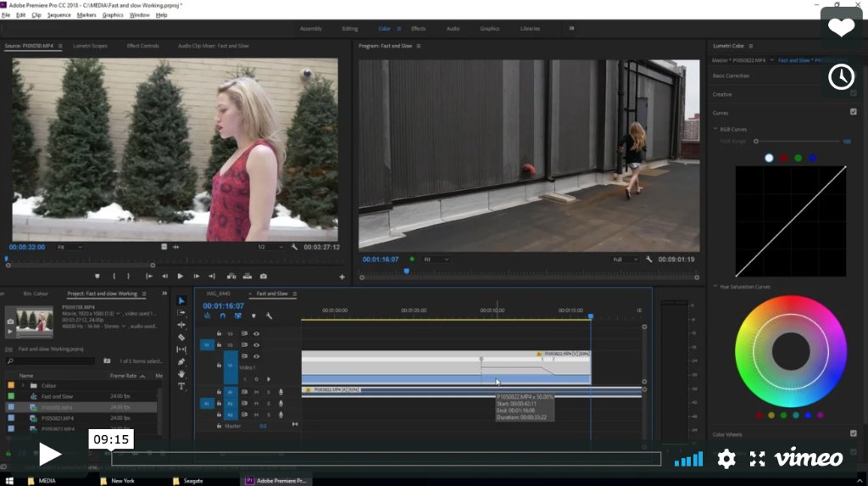The height and width of the screenshot is (486, 868).
Task: Open Program monitor Full resolution dropdown
Action: [626, 260]
